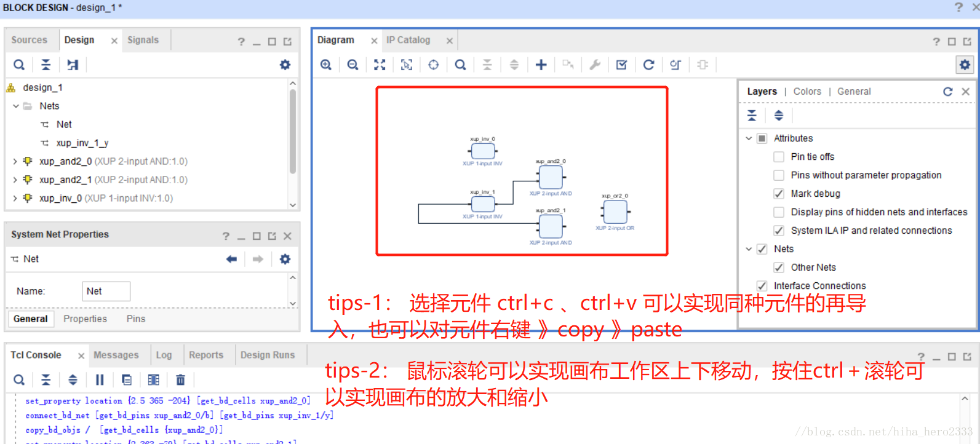Open the Messages tab
Image resolution: width=980 pixels, height=444 pixels.
(x=116, y=355)
